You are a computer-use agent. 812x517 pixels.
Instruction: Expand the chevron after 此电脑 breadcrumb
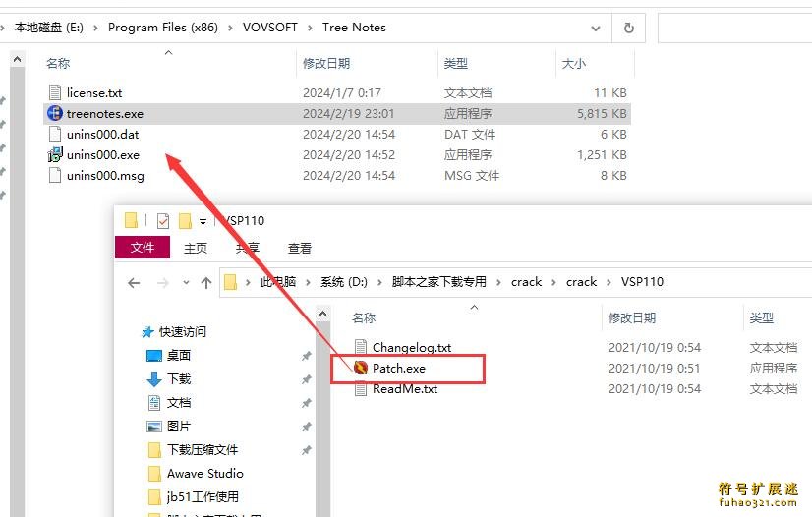[x=308, y=282]
